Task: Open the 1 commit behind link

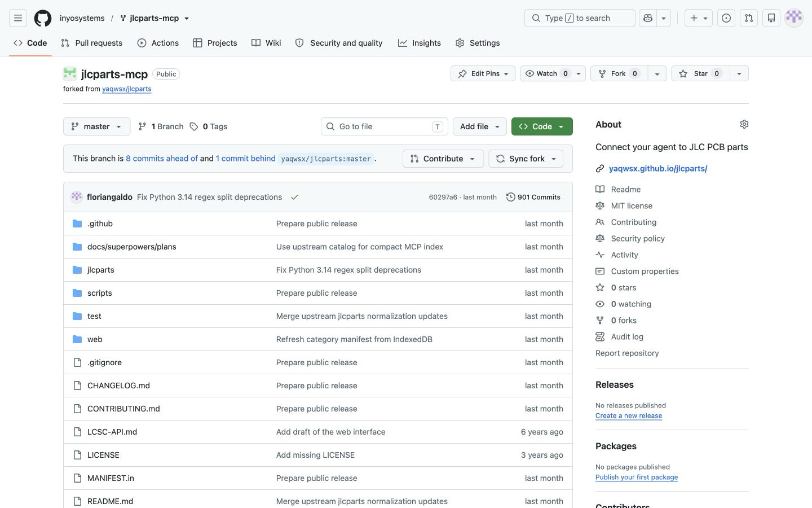Action: pos(246,159)
